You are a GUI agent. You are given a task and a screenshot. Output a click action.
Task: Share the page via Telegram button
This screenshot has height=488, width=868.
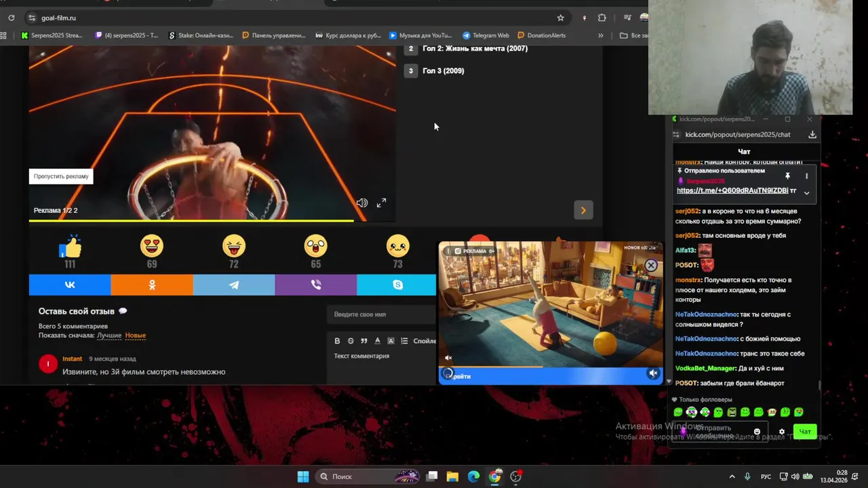(234, 285)
